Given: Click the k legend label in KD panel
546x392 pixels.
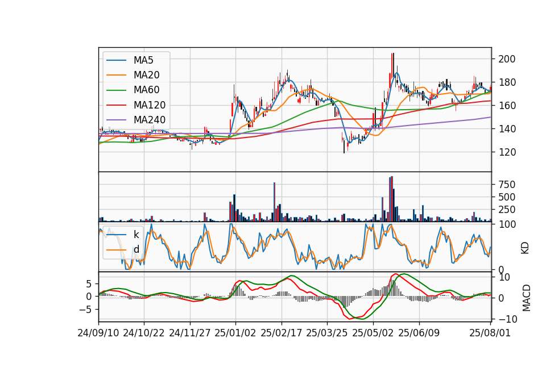Looking at the screenshot, I should [136, 235].
